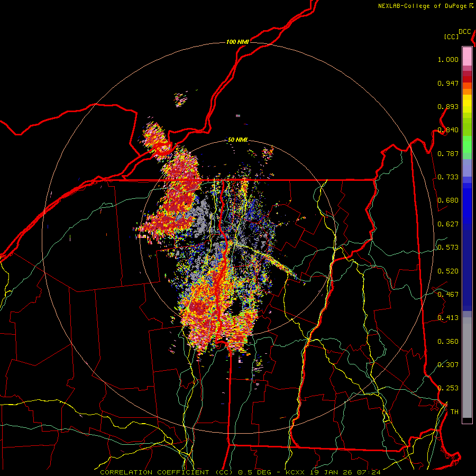
Task: Click the 07:24 timestamp
Action: pyautogui.click(x=369, y=472)
